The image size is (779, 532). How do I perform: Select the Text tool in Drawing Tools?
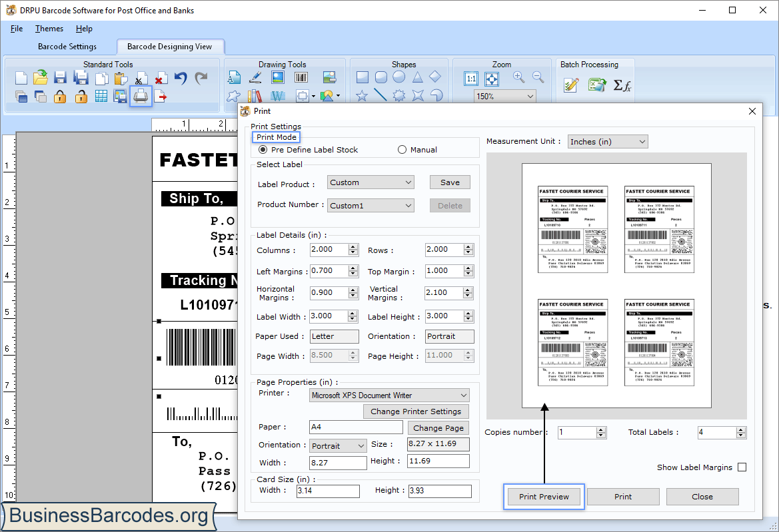[x=234, y=77]
